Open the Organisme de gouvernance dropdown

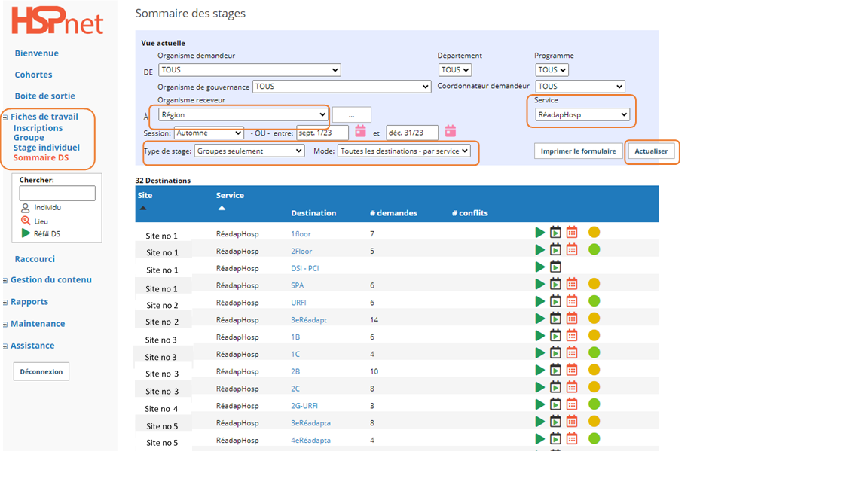(x=341, y=87)
